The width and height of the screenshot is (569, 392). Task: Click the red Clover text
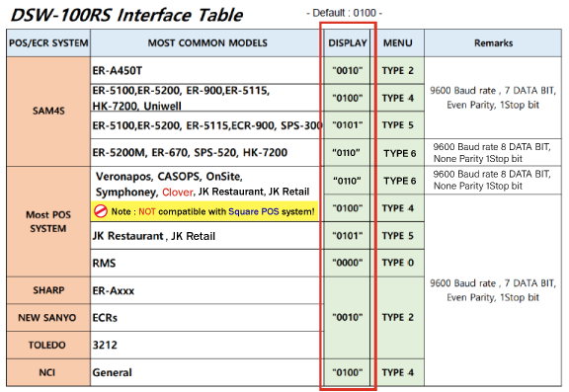(x=178, y=192)
